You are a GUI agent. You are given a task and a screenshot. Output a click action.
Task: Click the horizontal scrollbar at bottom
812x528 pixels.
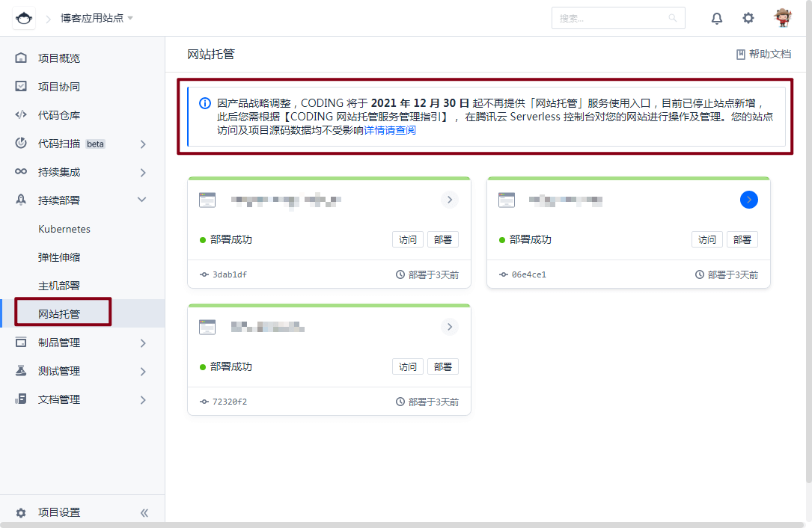coord(402,525)
